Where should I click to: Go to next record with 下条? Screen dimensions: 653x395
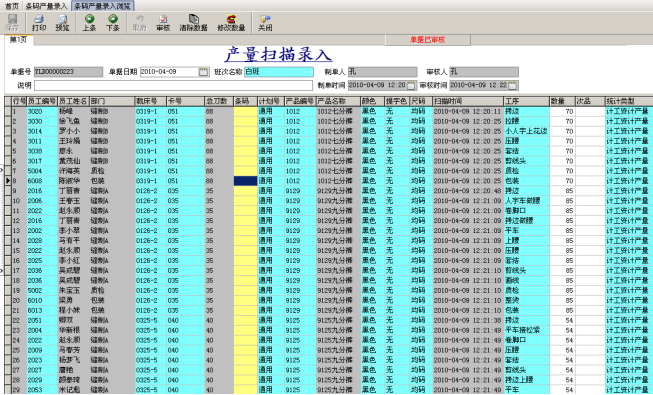click(x=112, y=19)
